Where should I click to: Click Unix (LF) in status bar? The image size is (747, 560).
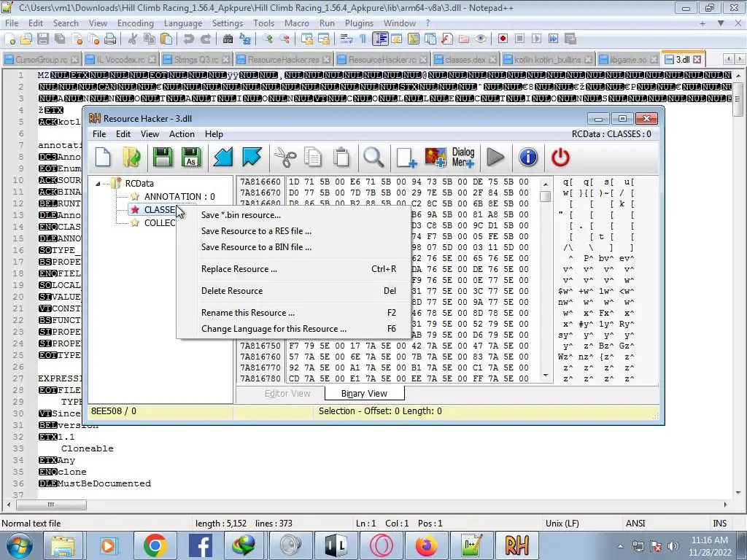(x=562, y=524)
